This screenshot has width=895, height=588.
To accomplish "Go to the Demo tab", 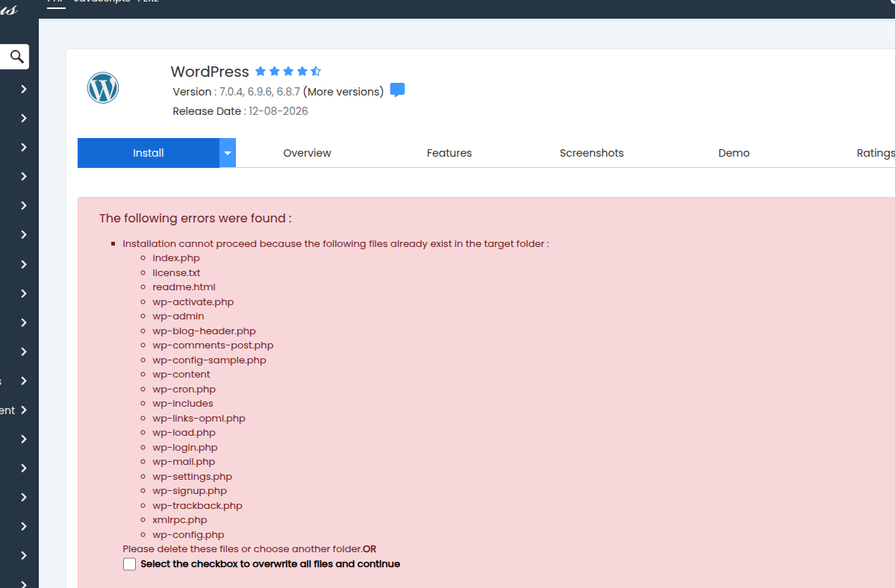I will [x=734, y=153].
